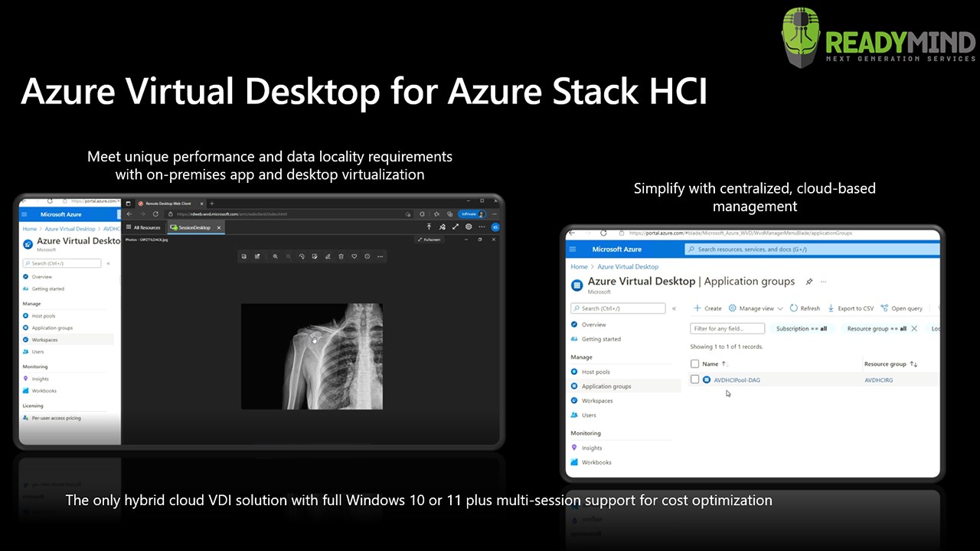Screen dimensions: 980x551
Task: Click the Filter for any field box
Action: pos(727,328)
